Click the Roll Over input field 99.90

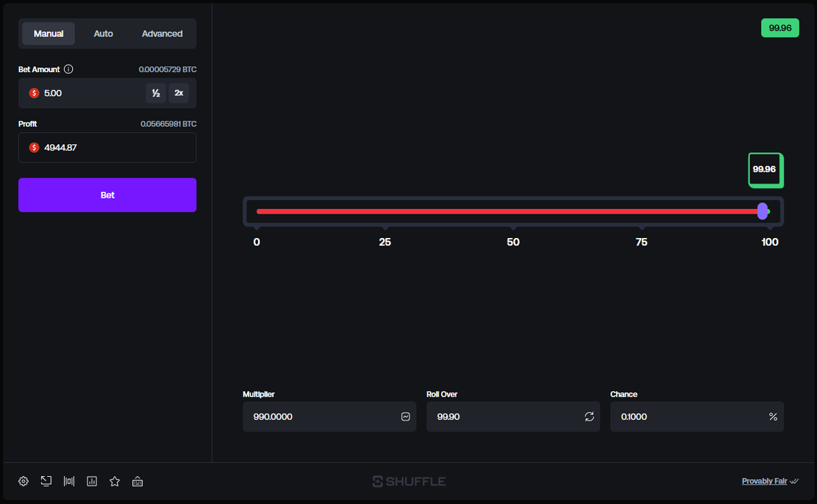pyautogui.click(x=513, y=417)
